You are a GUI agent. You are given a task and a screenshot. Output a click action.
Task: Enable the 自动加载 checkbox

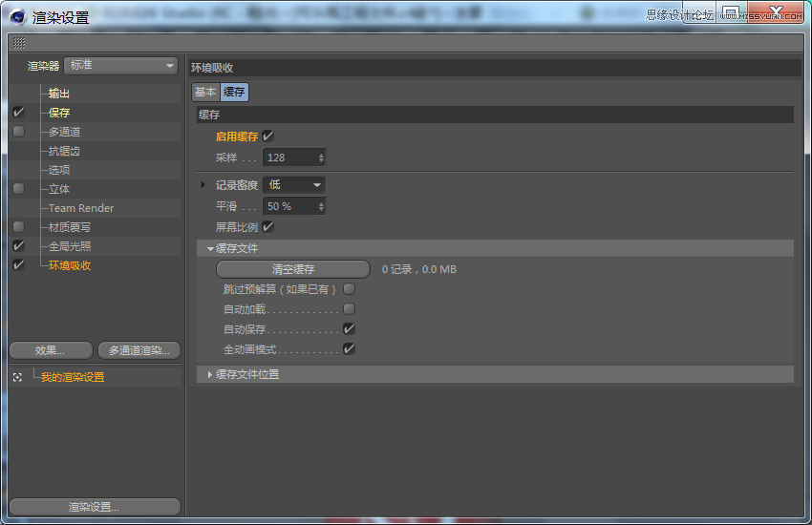349,308
